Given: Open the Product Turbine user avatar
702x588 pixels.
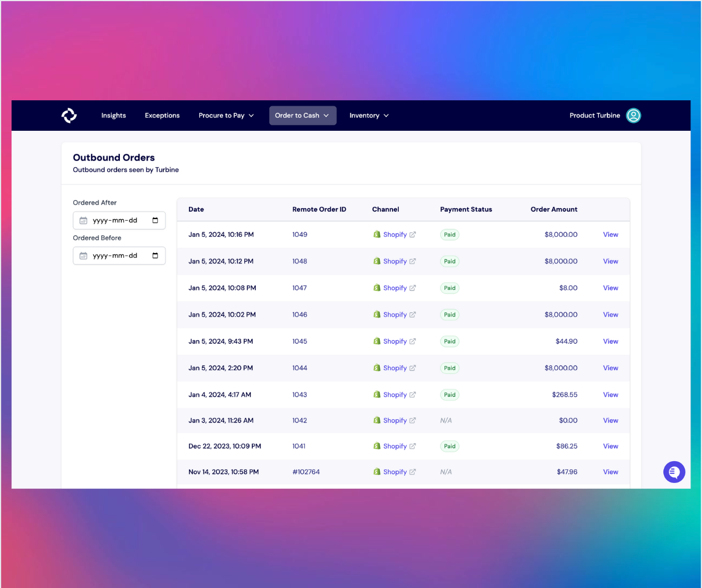Looking at the screenshot, I should (x=633, y=115).
